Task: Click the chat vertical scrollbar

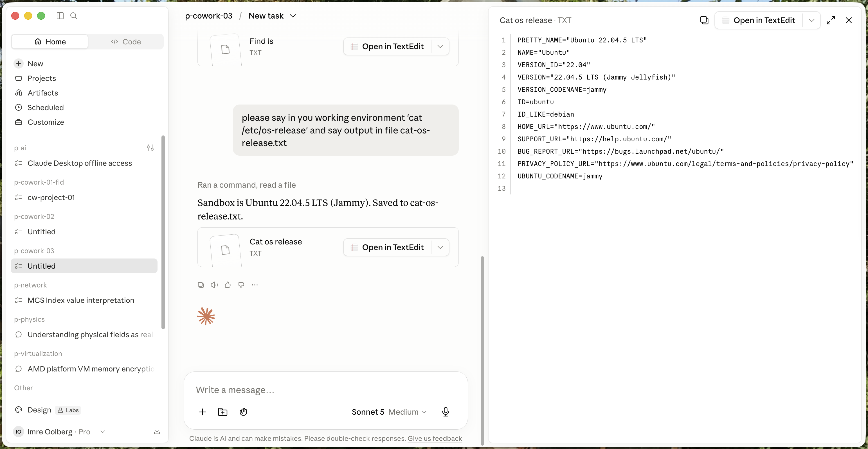Action: [x=482, y=351]
